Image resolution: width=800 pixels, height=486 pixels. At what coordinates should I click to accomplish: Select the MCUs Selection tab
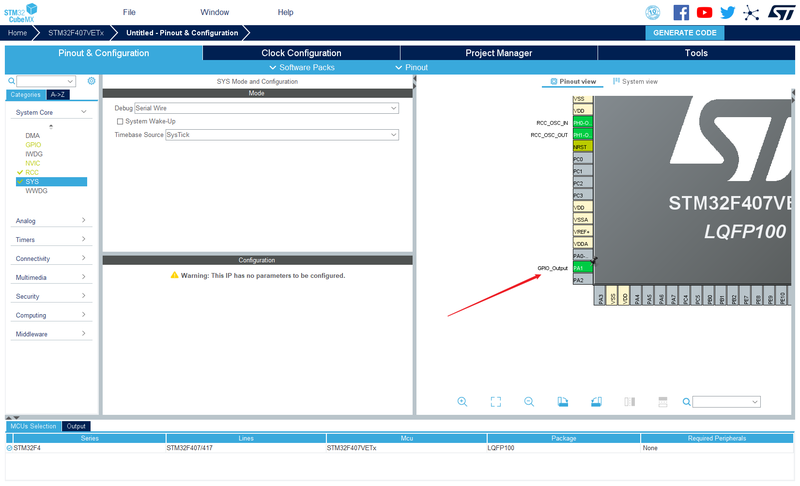point(33,426)
